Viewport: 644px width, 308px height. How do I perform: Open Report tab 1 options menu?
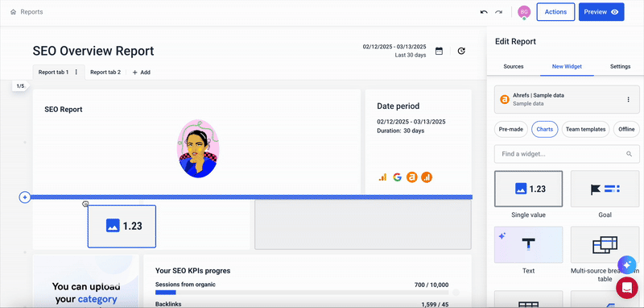click(x=76, y=72)
